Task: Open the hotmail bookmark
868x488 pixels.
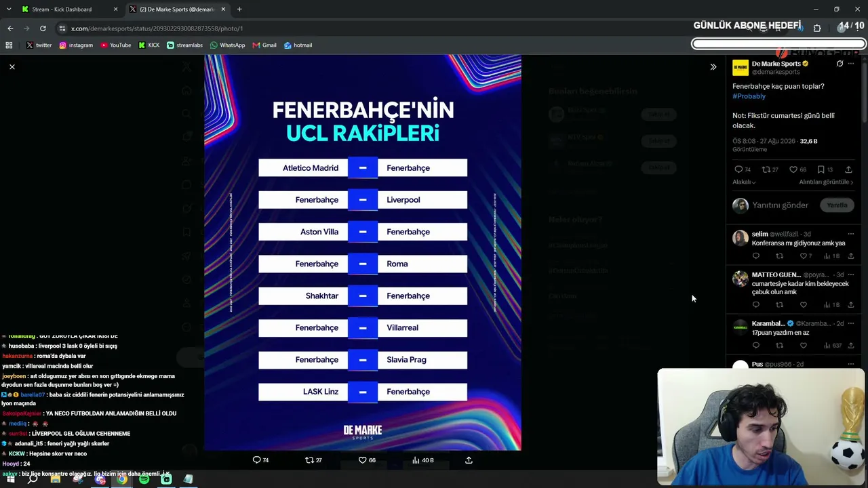Action: coord(298,45)
